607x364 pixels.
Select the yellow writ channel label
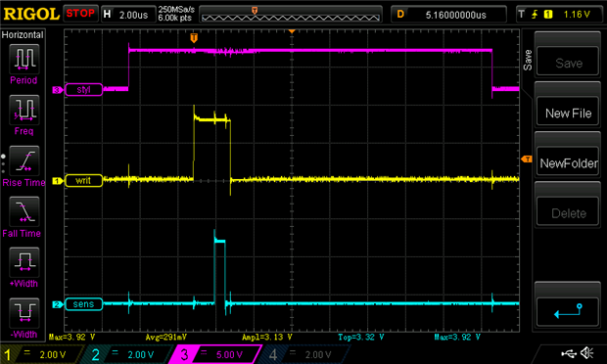pos(83,181)
